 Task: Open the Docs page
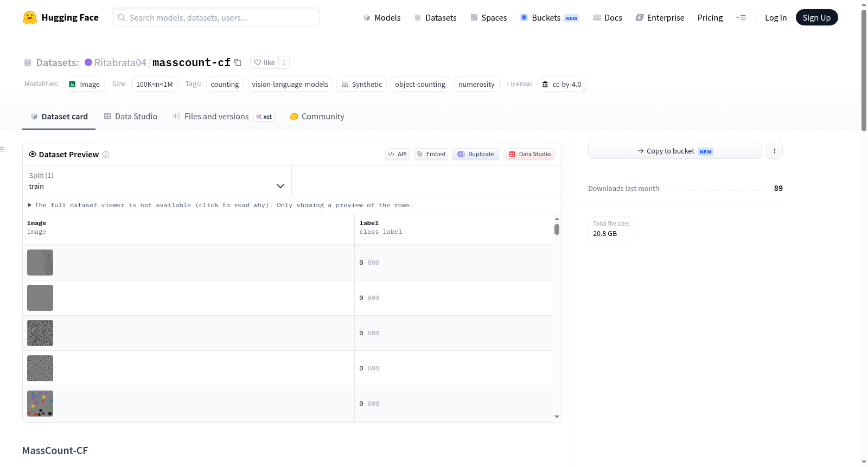(607, 17)
